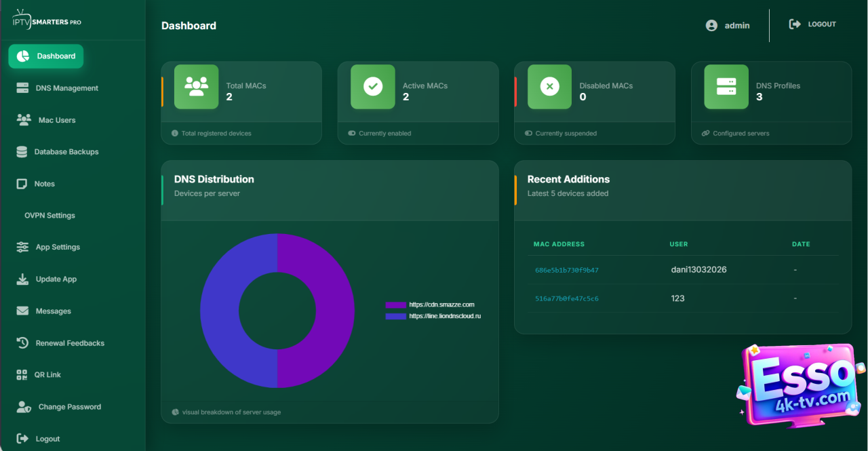Select App Settings in the sidebar
This screenshot has width=868, height=451.
pos(57,248)
